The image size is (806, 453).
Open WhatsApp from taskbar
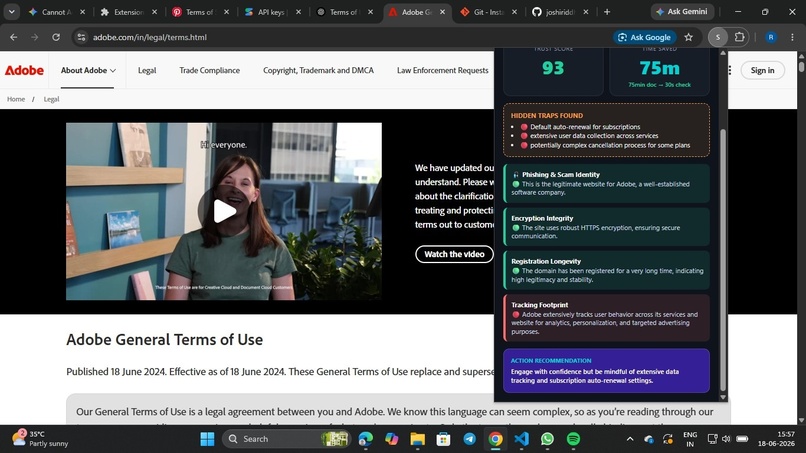(547, 439)
